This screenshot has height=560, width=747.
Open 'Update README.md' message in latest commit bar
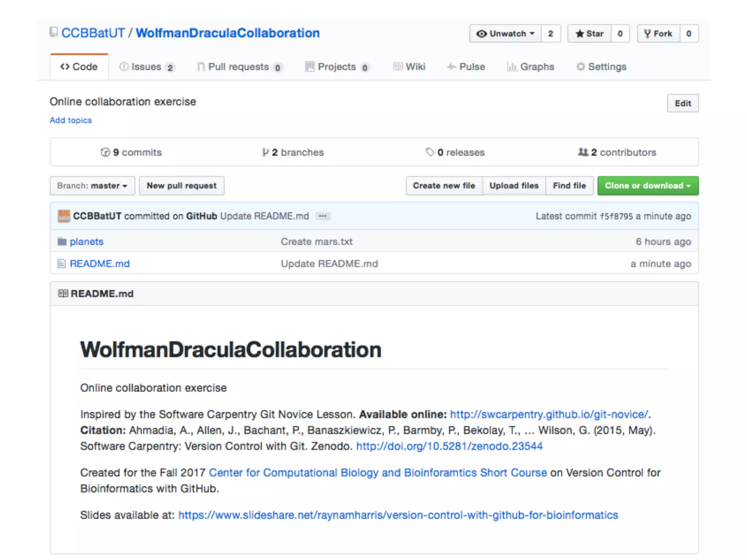(264, 216)
